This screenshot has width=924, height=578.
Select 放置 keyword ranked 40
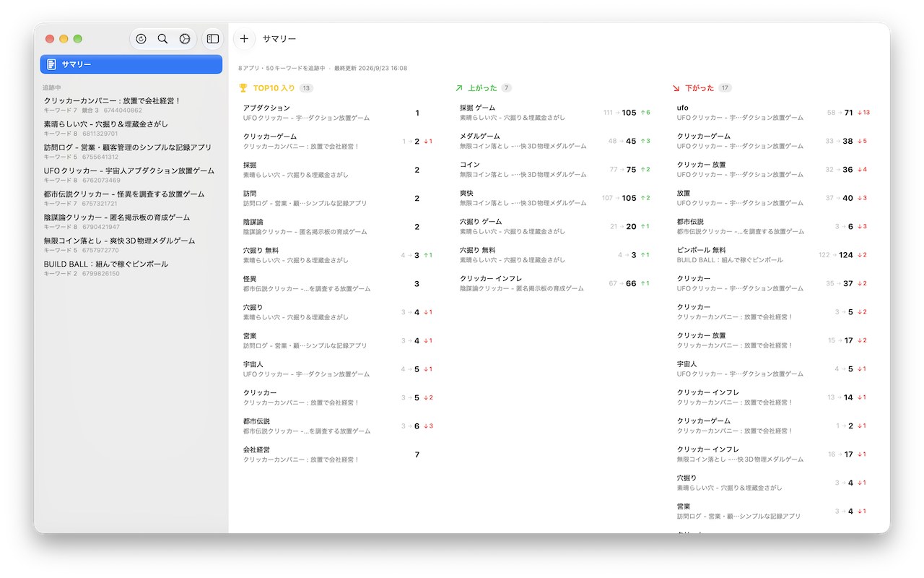tap(772, 198)
